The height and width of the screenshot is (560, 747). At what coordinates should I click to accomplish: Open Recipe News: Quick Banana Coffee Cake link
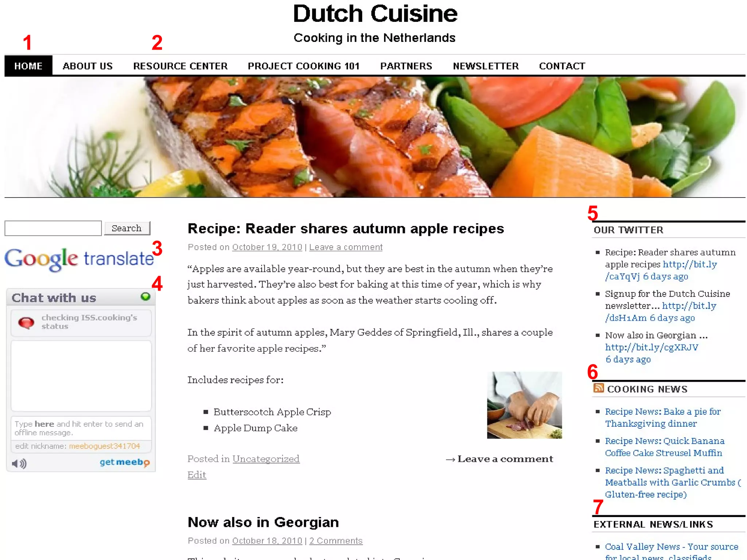tap(664, 447)
